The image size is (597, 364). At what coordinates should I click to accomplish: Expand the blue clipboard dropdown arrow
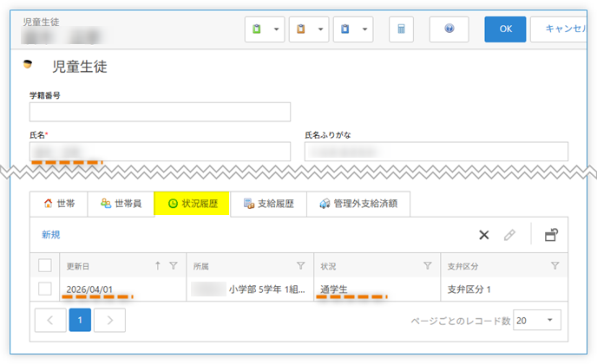point(364,29)
